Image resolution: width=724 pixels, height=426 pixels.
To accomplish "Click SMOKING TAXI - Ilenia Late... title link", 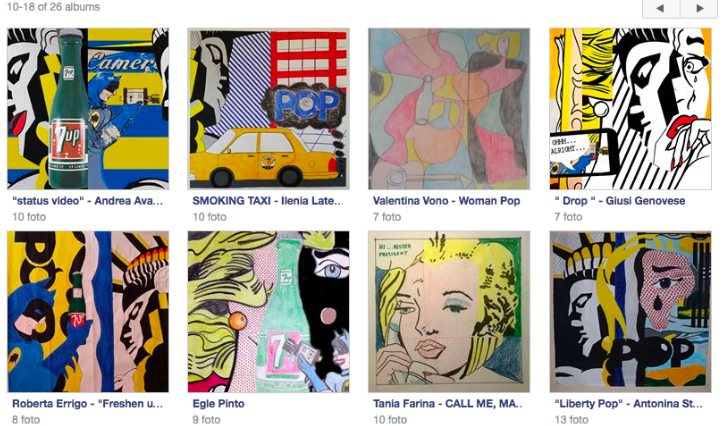I will pos(268,201).
